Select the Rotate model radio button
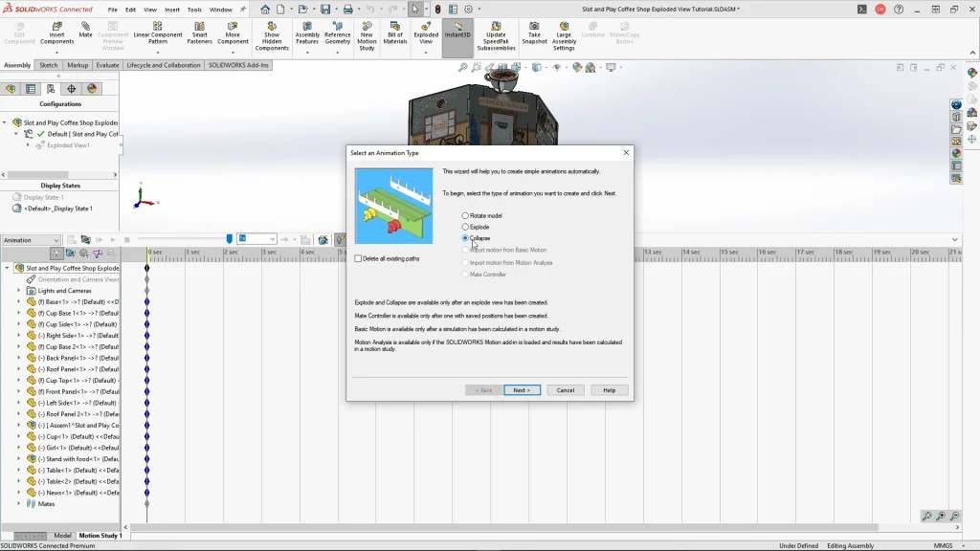The image size is (980, 551). (466, 216)
